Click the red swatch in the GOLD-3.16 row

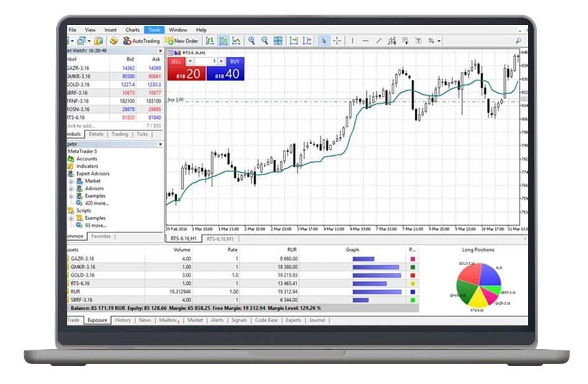point(412,276)
